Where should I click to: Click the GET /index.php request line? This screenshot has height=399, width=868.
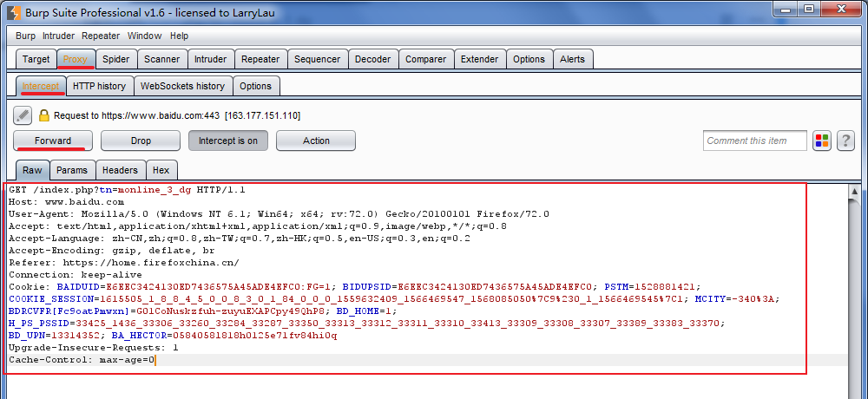[127, 190]
